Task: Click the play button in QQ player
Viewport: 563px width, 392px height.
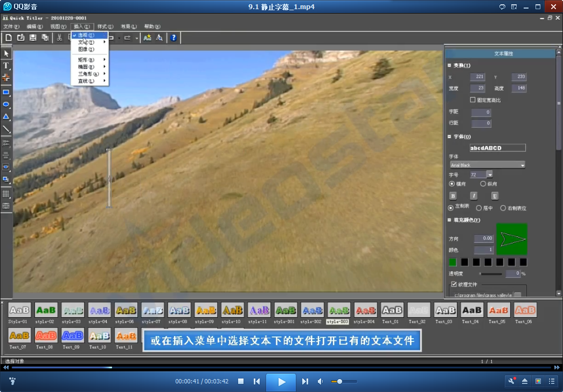Action: pos(281,382)
